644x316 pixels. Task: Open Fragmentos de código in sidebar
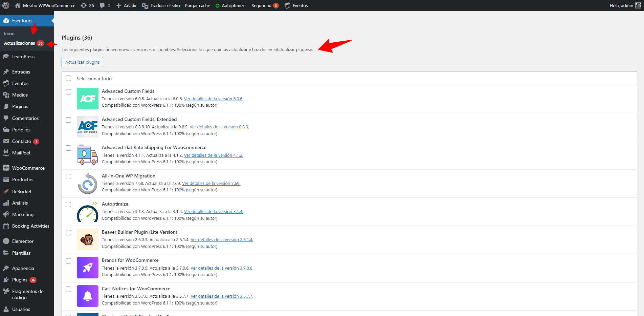27,294
